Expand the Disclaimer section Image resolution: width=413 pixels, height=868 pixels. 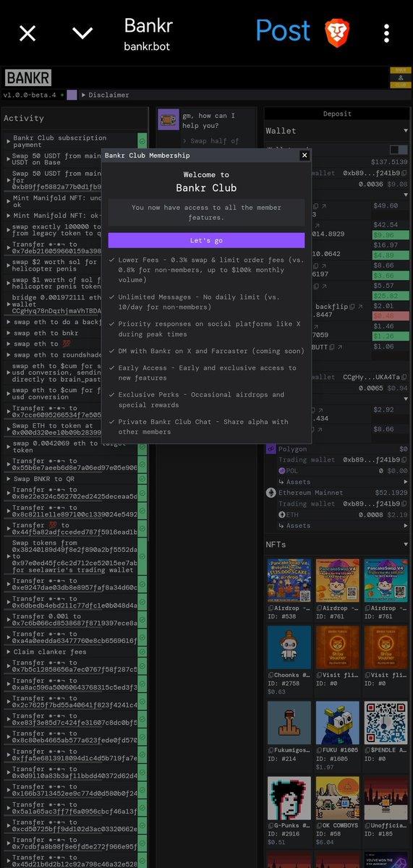104,95
